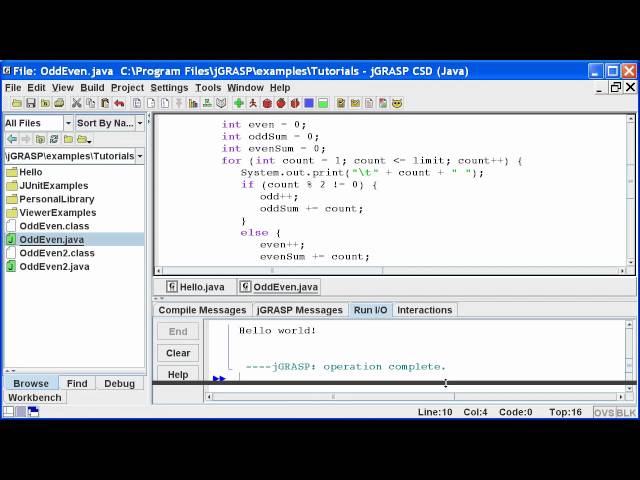Open the Settings menu
The width and height of the screenshot is (640, 480).
(169, 88)
